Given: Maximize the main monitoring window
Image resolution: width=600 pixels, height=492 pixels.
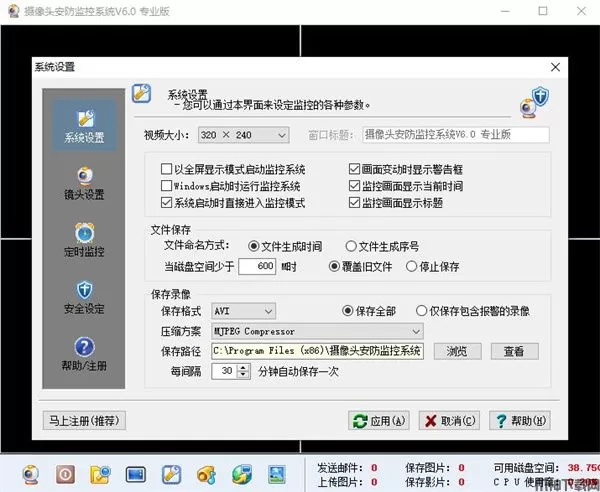Looking at the screenshot, I should (x=543, y=11).
